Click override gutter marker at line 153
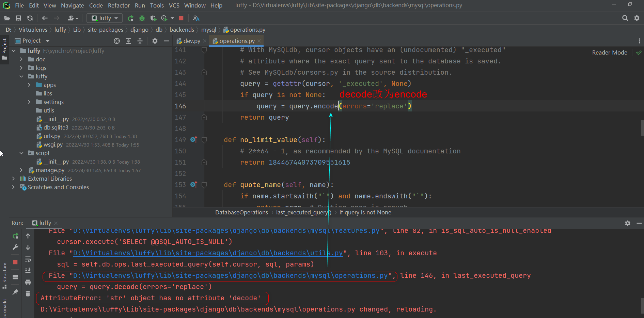Screen dimensions: 644x318 193,185
